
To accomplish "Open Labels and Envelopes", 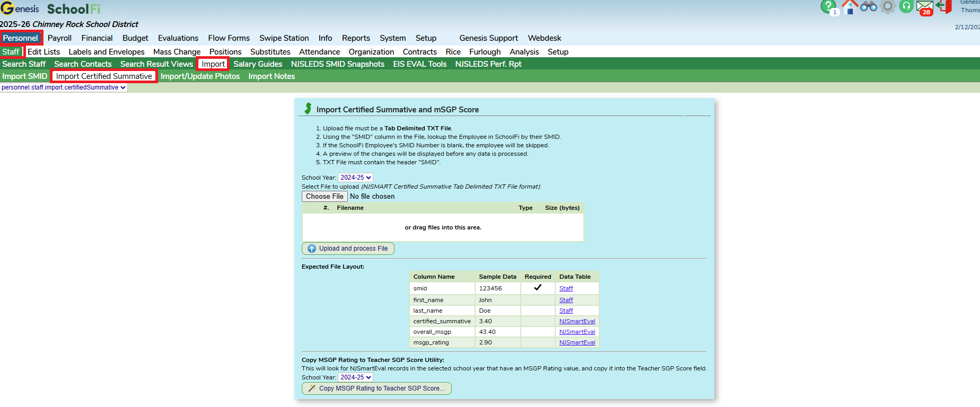I will click(107, 52).
